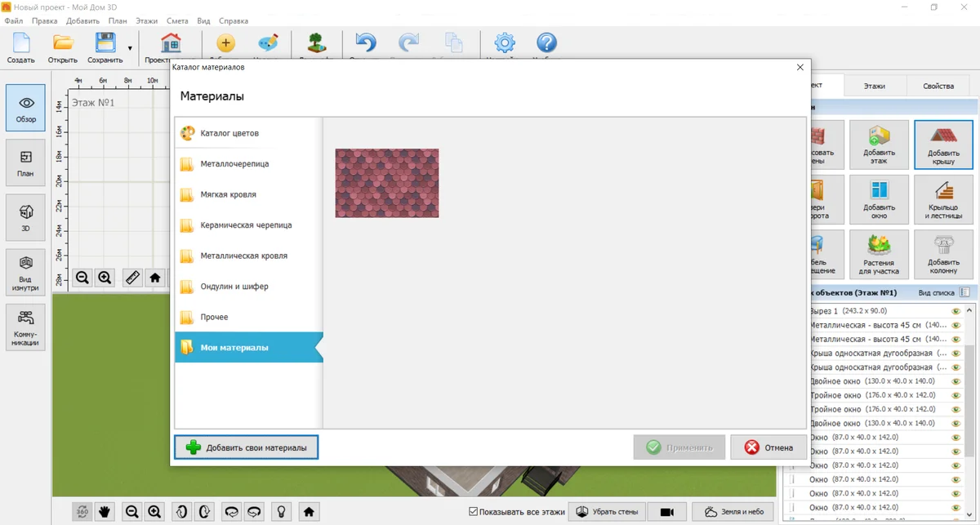Hide the Вырез 1 object via eye icon
Viewport: 980px width, 525px height.
point(955,311)
